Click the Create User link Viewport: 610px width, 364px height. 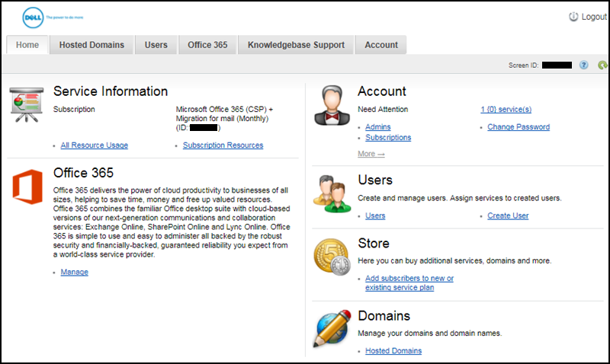coord(508,216)
